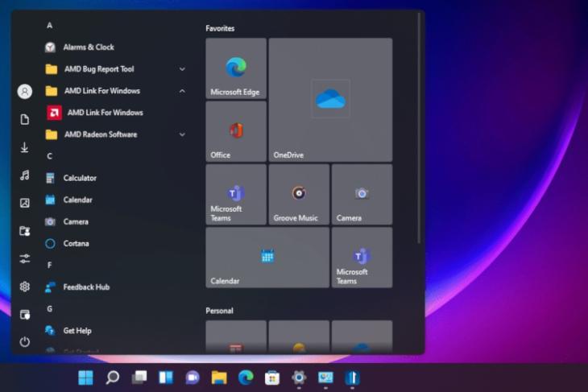Open Widgets from the taskbar
The height and width of the screenshot is (392, 588).
click(166, 378)
